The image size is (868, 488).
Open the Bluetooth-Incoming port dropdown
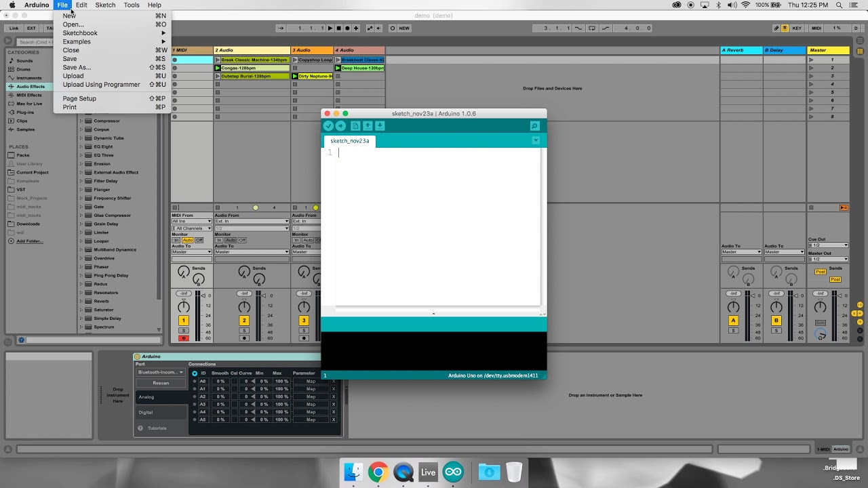(x=161, y=372)
